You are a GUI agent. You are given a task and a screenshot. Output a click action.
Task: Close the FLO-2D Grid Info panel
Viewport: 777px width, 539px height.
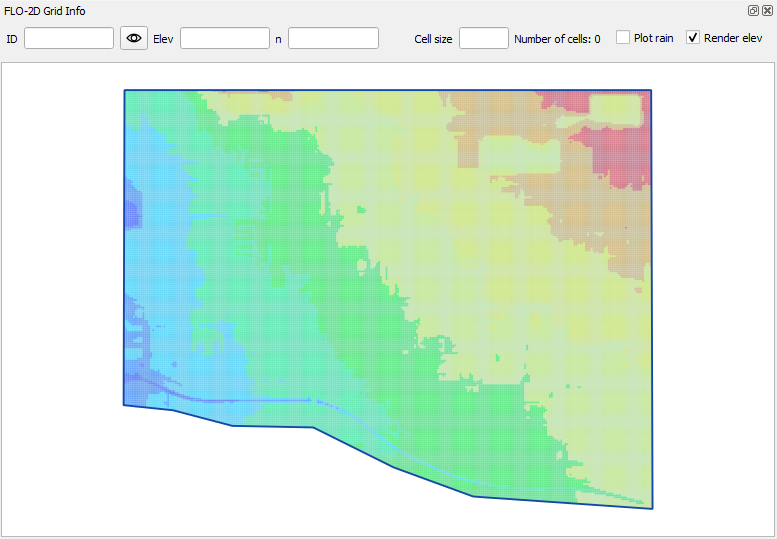point(767,10)
